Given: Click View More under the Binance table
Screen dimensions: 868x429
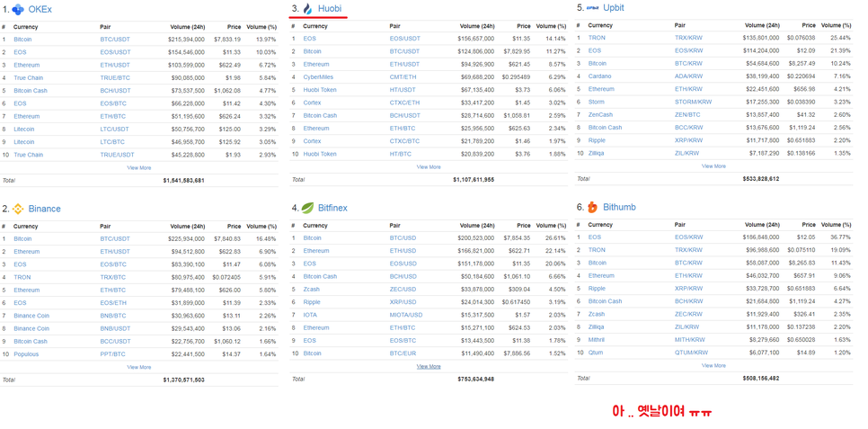Looking at the screenshot, I should click(139, 367).
